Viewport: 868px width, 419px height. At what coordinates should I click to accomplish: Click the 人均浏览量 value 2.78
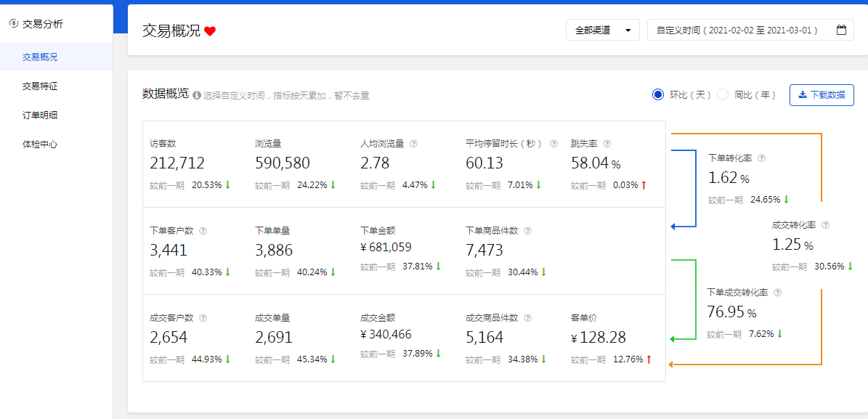375,163
